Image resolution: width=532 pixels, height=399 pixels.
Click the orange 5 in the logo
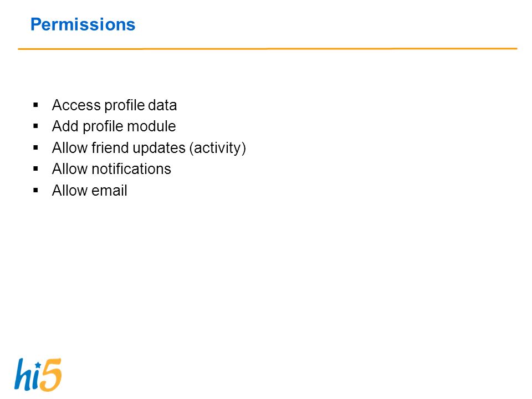tap(52, 375)
